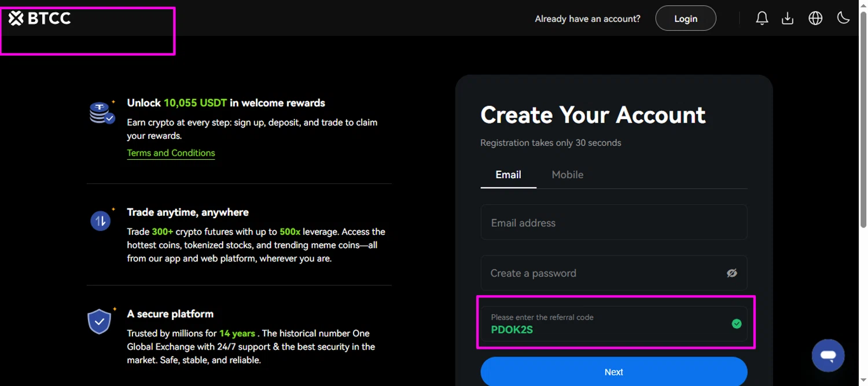Switch to the Mobile tab

pos(567,175)
